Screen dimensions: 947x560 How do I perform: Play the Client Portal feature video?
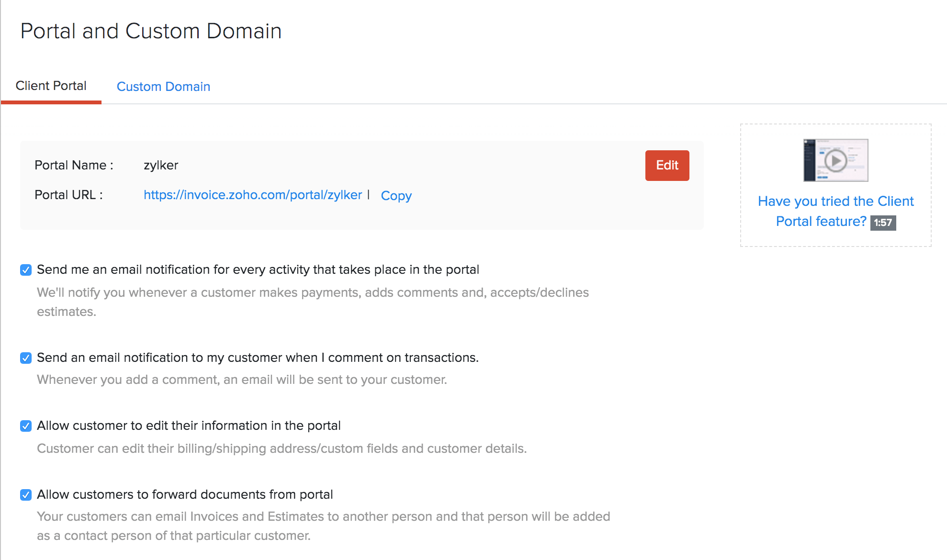point(835,160)
